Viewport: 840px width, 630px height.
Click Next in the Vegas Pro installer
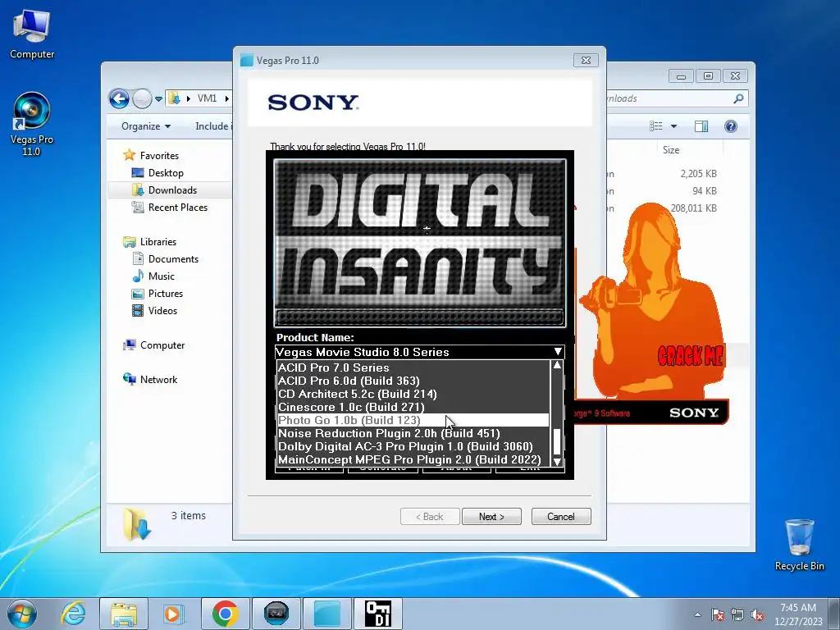pos(491,517)
